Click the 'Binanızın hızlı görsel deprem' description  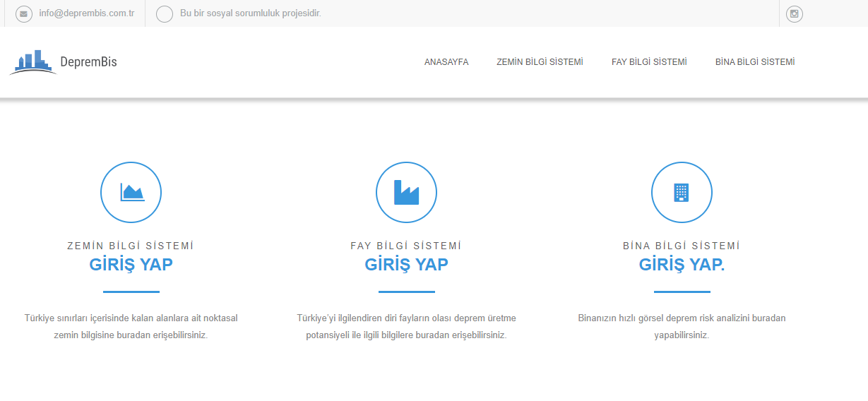tap(682, 327)
